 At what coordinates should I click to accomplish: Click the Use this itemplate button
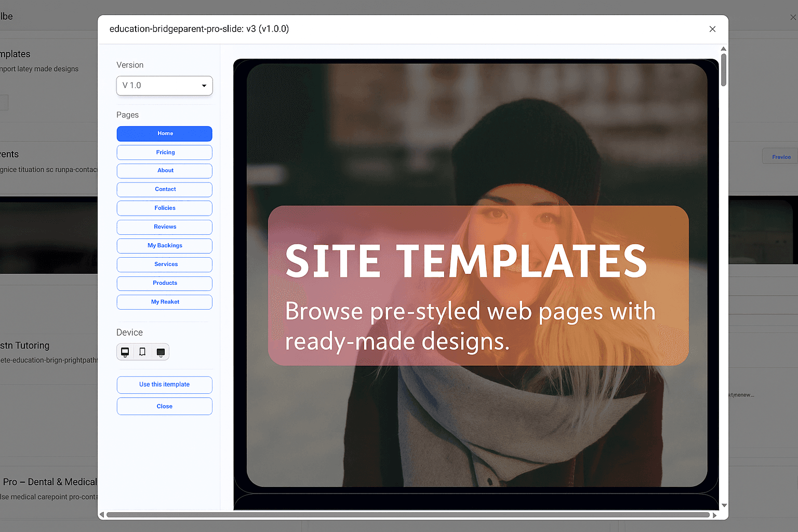tap(164, 385)
